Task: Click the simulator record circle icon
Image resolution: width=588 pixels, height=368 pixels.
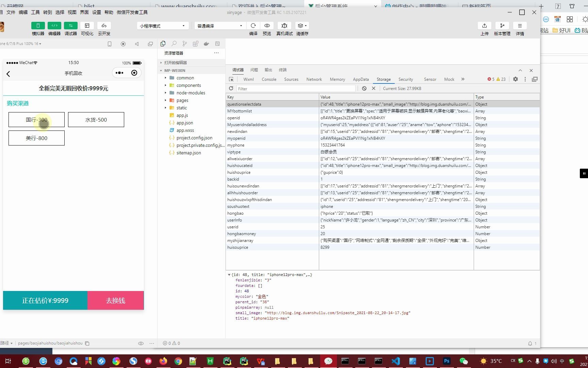Action: click(x=123, y=44)
